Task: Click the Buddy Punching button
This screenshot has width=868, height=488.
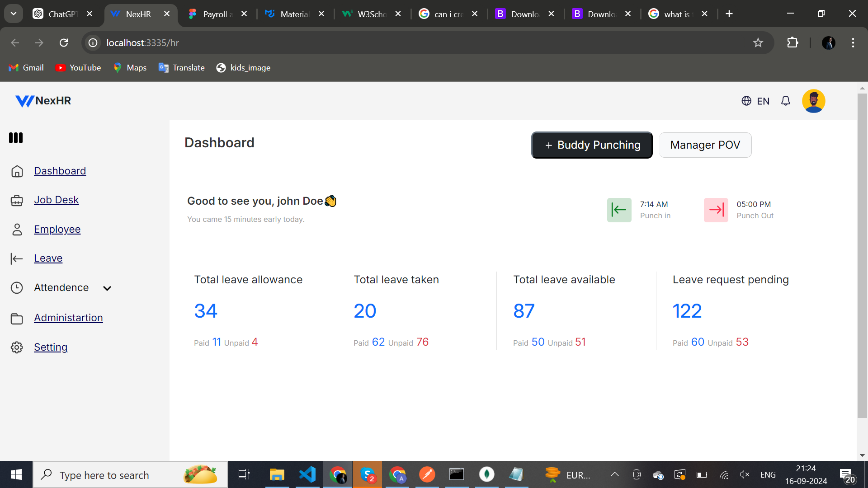Action: click(x=592, y=145)
